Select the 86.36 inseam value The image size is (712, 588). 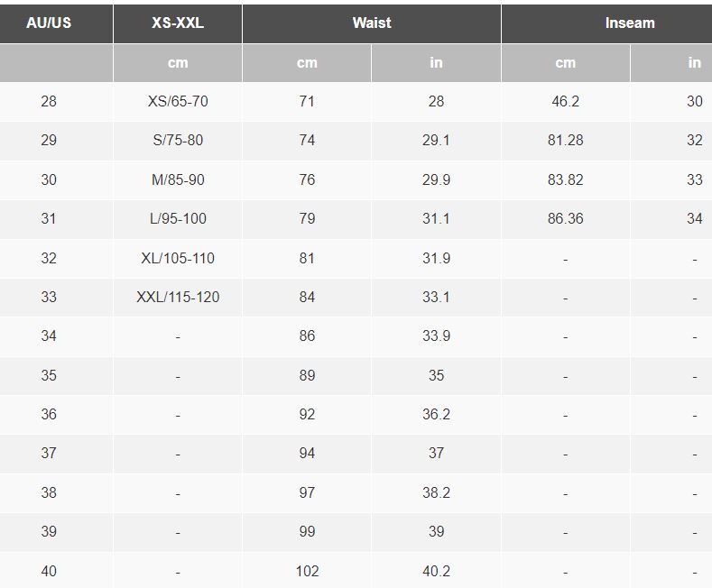point(565,218)
